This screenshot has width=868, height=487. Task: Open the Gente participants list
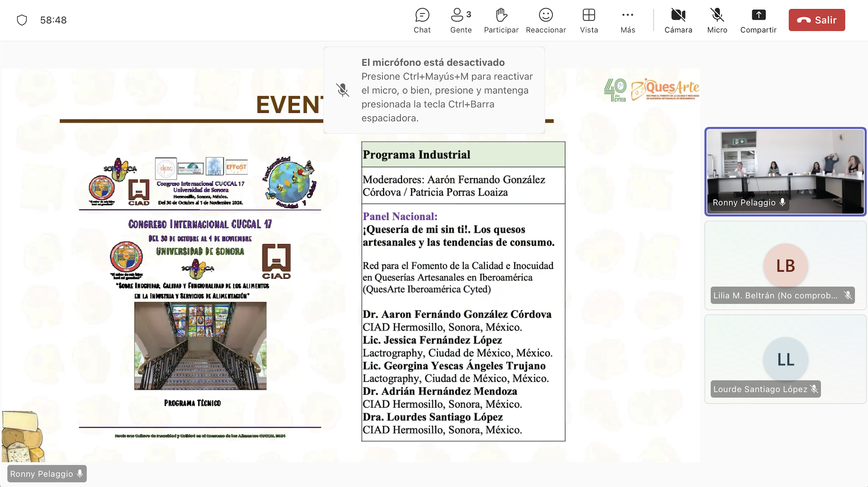tap(460, 20)
